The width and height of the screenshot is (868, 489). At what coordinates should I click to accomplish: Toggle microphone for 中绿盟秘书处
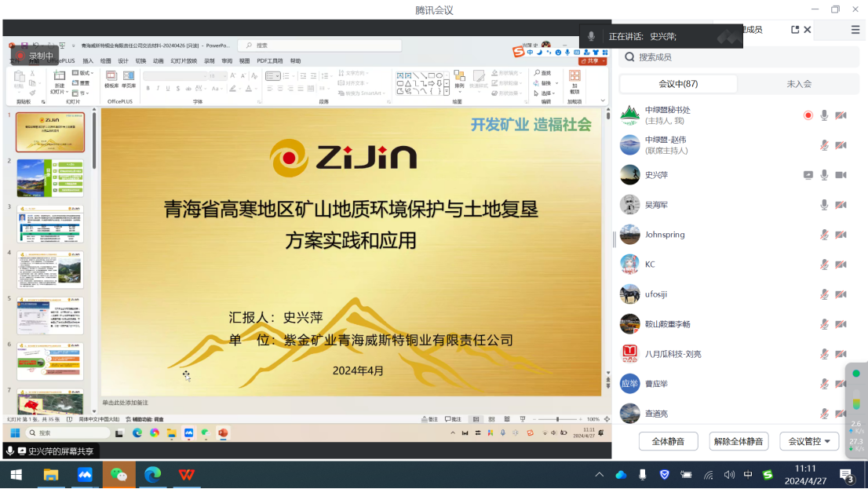coord(824,115)
